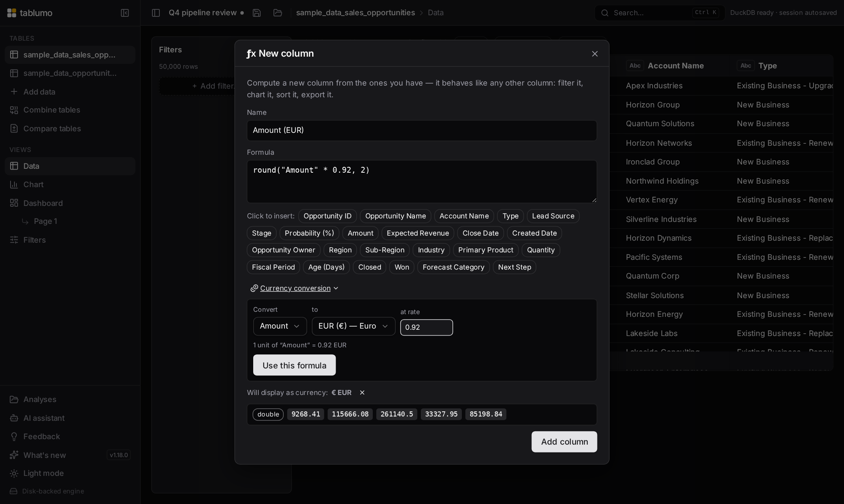Viewport: 844px width, 504px height.
Task: Click the Search box in top bar
Action: pyautogui.click(x=660, y=13)
